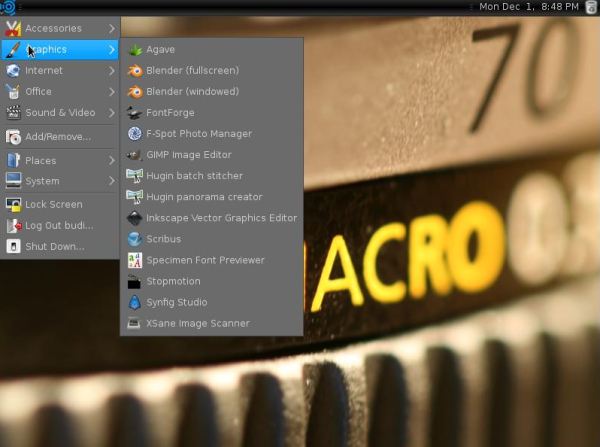This screenshot has height=447, width=600.
Task: Click the Log Out icon
Action: tap(13, 226)
